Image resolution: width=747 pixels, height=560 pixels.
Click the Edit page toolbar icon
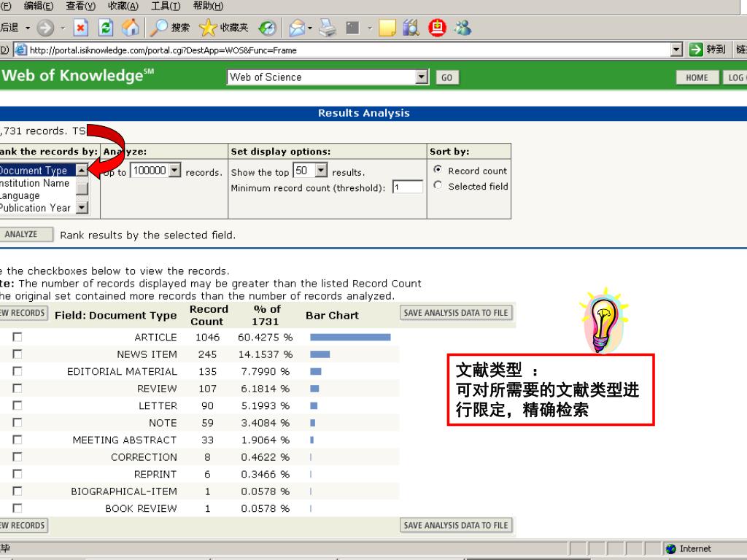point(352,28)
